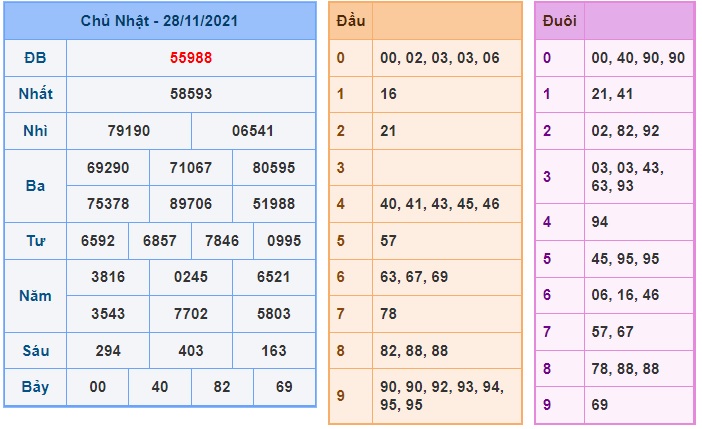Image resolution: width=702 pixels, height=429 pixels.
Task: Select Đầu row 2 value 21
Action: [x=388, y=131]
